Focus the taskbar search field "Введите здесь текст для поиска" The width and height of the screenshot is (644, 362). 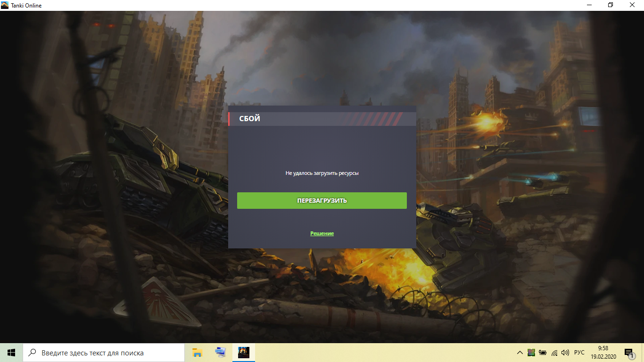104,353
